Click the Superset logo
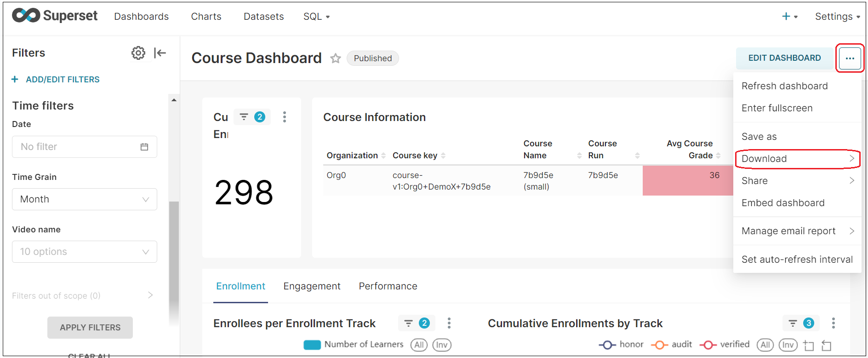Image resolution: width=868 pixels, height=358 pixels. pyautogui.click(x=55, y=16)
